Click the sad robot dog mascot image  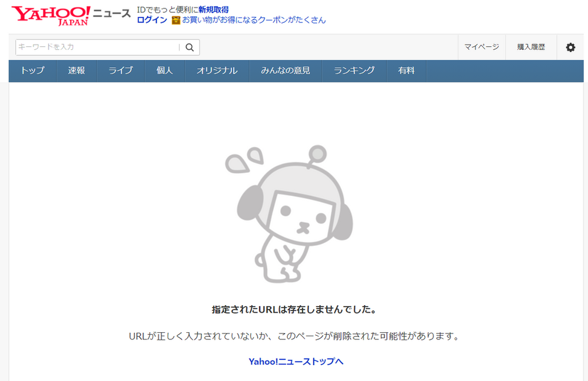click(290, 213)
